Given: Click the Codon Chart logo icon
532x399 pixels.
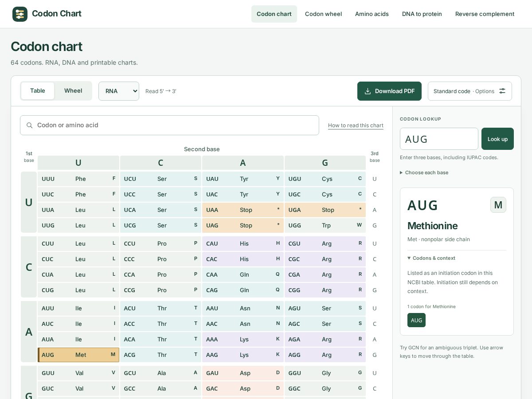Looking at the screenshot, I should 20,14.
